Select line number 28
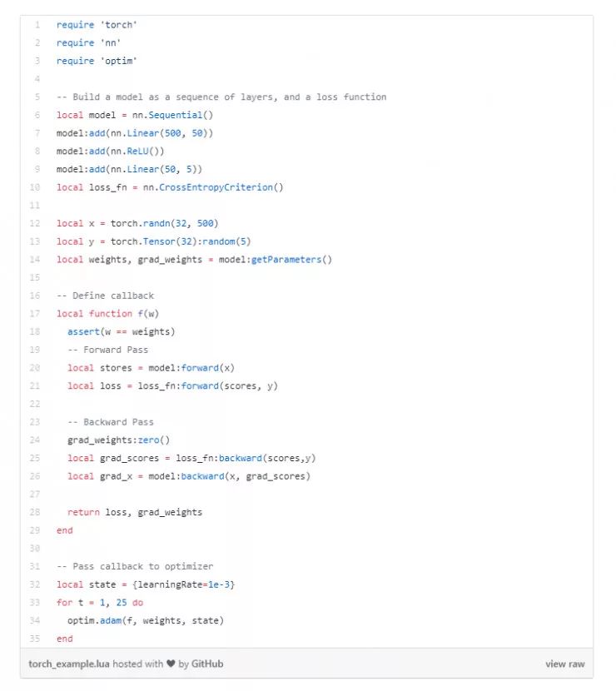The height and width of the screenshot is (691, 616). 35,512
